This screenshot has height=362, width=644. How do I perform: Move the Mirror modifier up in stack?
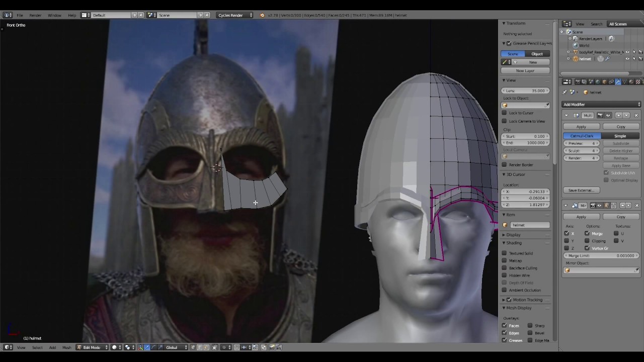[622, 206]
